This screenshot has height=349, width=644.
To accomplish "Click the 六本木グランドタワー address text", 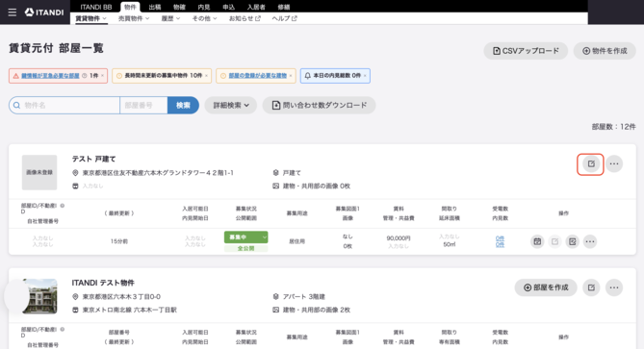I will [x=158, y=173].
